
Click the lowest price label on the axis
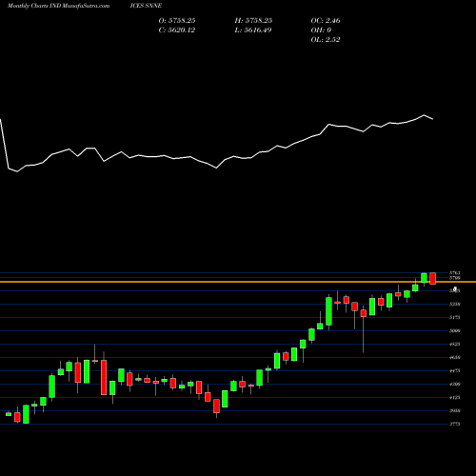click(455, 424)
